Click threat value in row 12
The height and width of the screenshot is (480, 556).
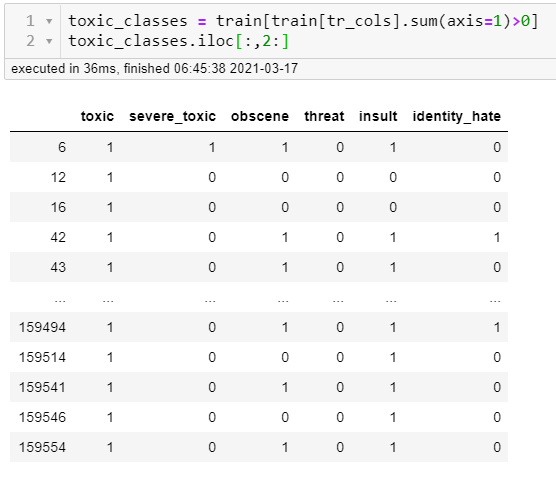point(340,177)
